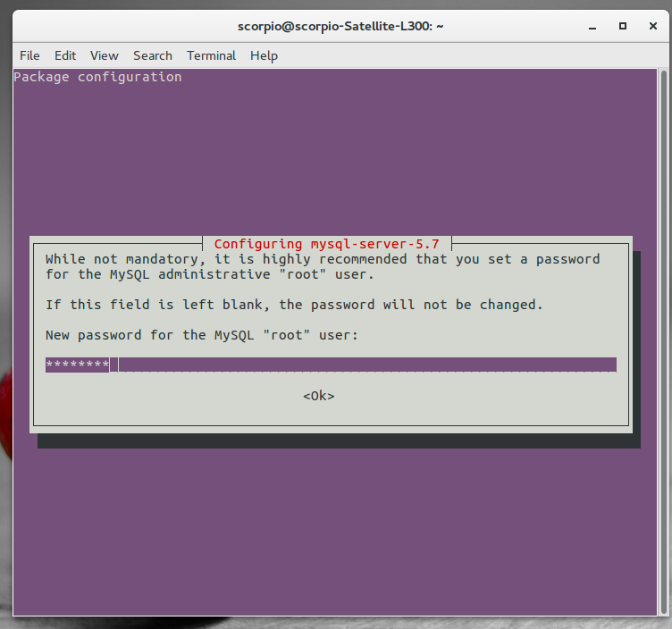Click the terminal vertical scrollbar
This screenshot has height=629, width=672.
[664, 342]
